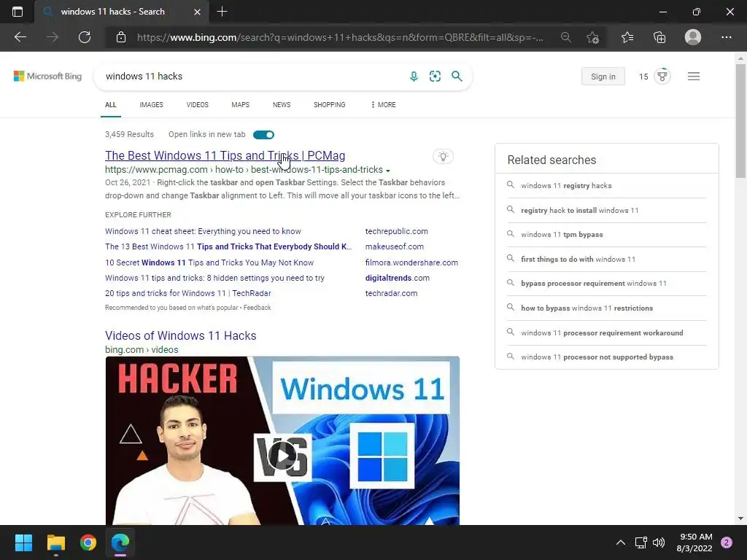The image size is (747, 560).
Task: Click the Sign in button
Action: [x=603, y=76]
